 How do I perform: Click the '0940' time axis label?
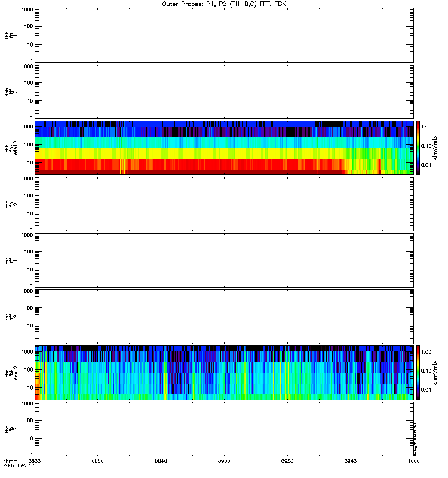click(x=351, y=461)
